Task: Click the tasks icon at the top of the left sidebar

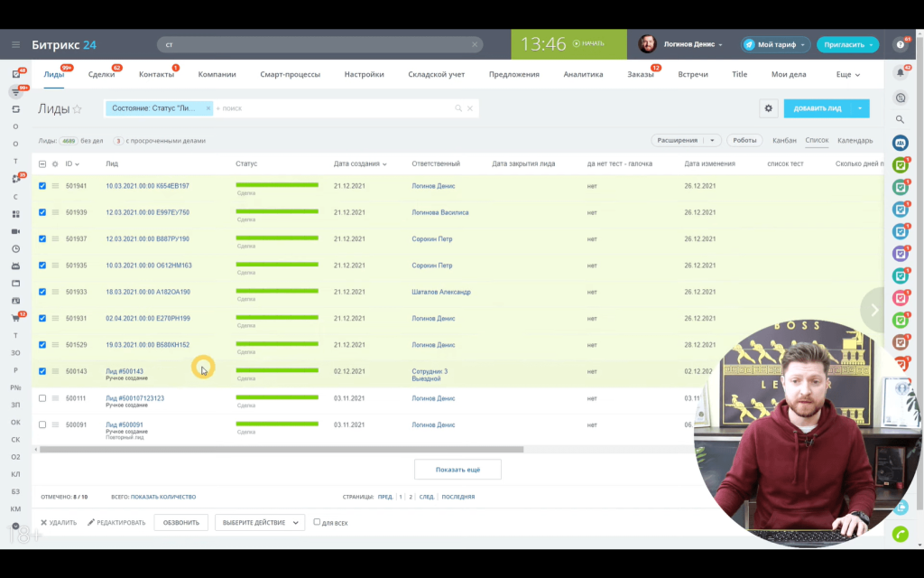Action: point(16,74)
